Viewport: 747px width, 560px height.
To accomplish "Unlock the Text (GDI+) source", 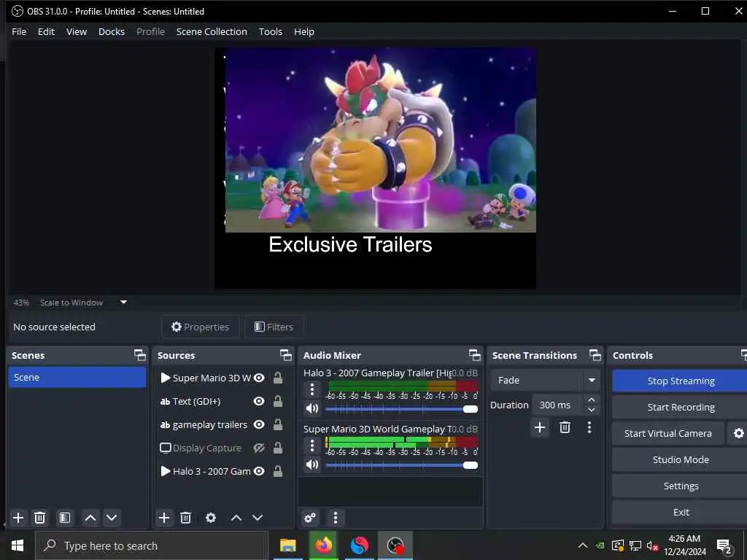I will pos(278,401).
